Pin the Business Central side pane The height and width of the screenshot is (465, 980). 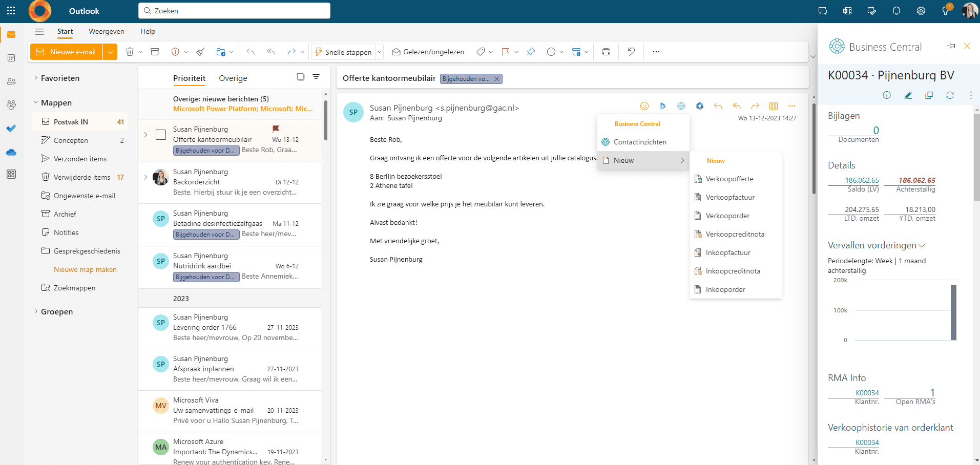(951, 46)
